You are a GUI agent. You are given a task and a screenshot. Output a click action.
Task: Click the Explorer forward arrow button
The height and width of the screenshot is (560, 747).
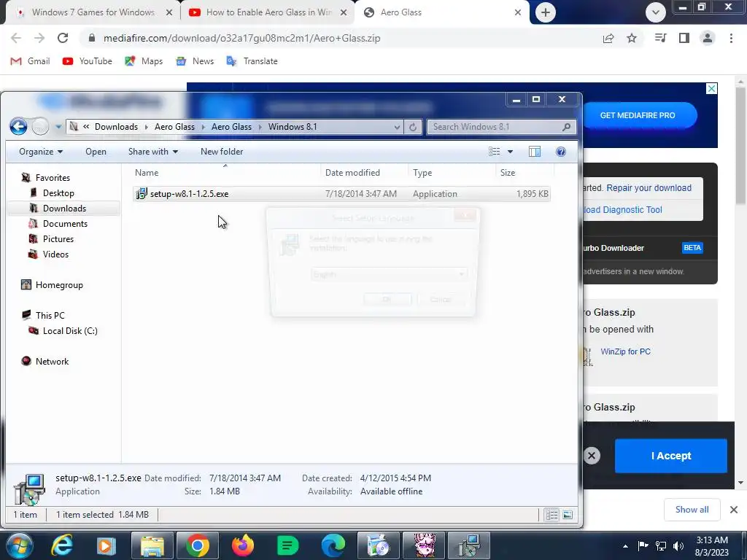click(41, 127)
